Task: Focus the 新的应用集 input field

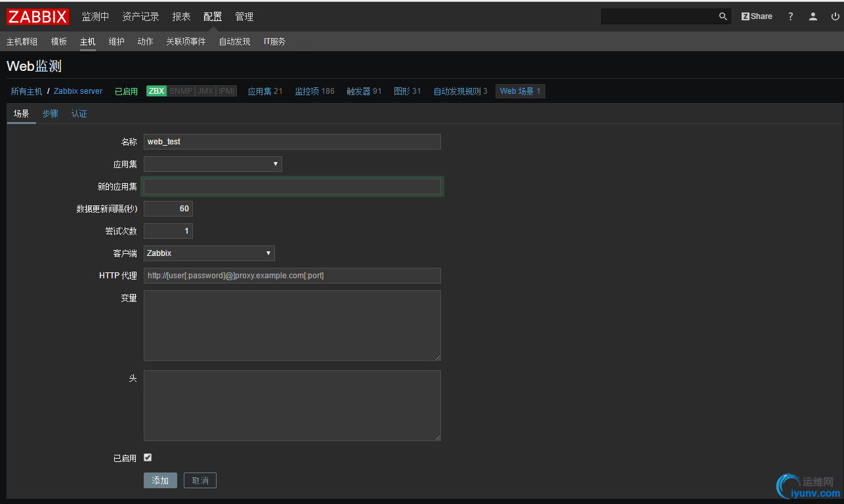Action: [292, 186]
